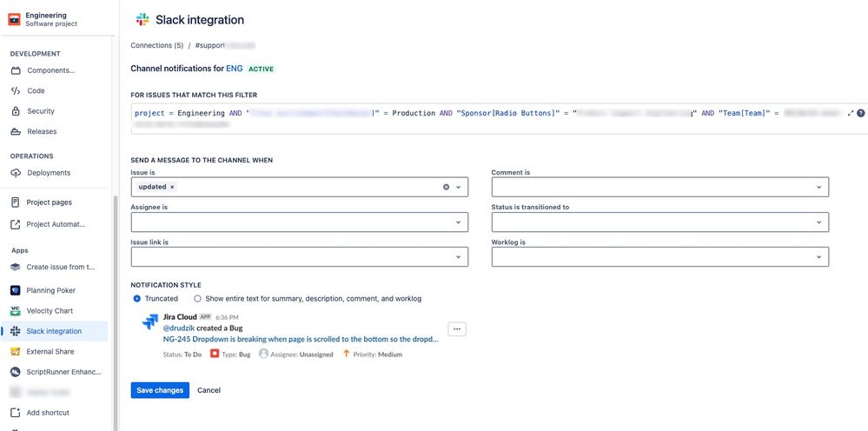
Task: Click the Engineering project avatar icon
Action: click(x=14, y=19)
